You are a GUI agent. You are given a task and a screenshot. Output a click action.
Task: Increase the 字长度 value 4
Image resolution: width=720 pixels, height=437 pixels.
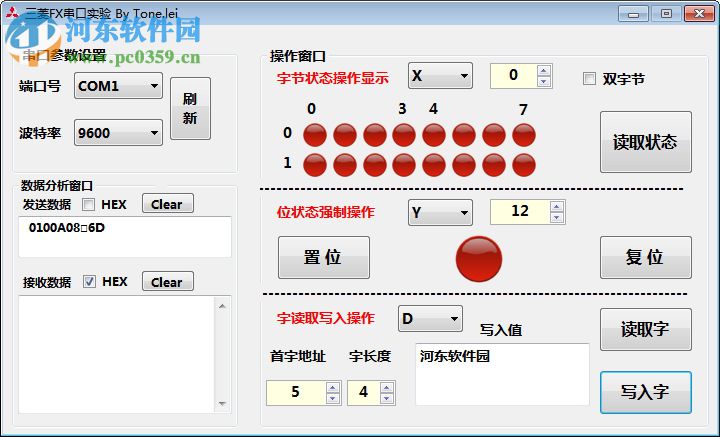[387, 387]
